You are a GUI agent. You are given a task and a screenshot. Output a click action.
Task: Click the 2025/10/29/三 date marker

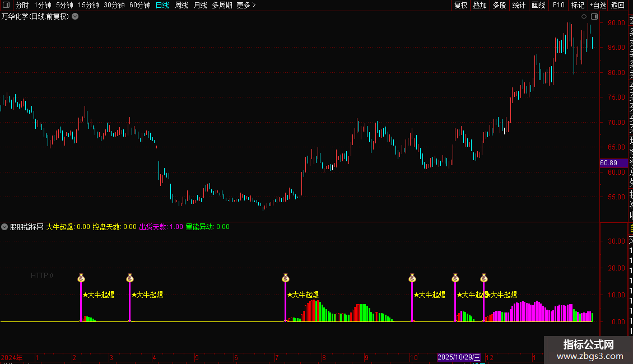coord(459,357)
